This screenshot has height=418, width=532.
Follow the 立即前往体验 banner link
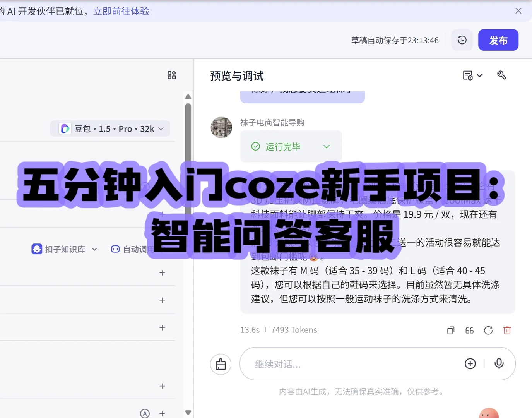tap(121, 11)
